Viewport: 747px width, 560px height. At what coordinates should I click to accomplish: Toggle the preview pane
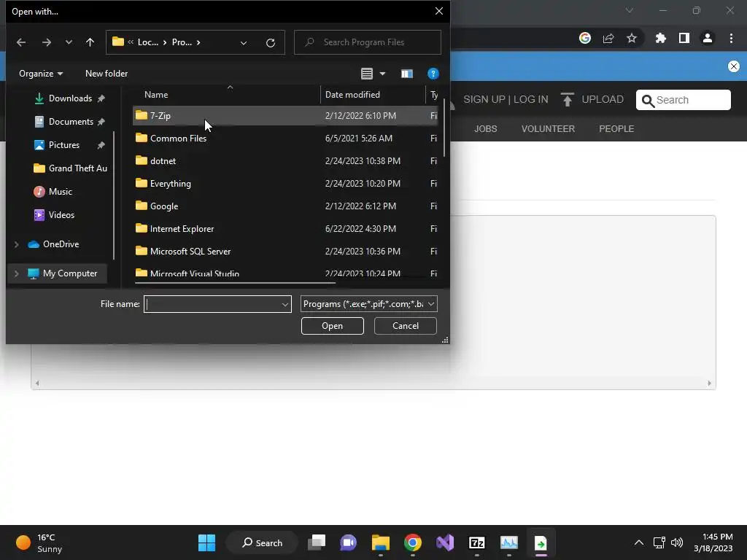pos(407,74)
